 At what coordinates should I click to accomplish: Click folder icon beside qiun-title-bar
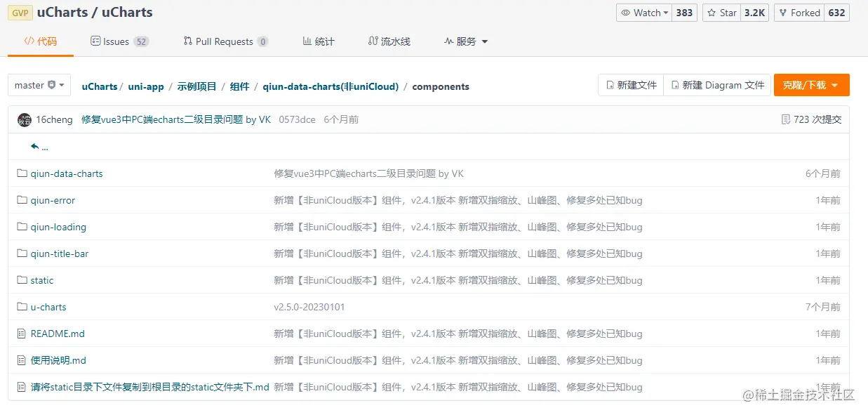22,253
